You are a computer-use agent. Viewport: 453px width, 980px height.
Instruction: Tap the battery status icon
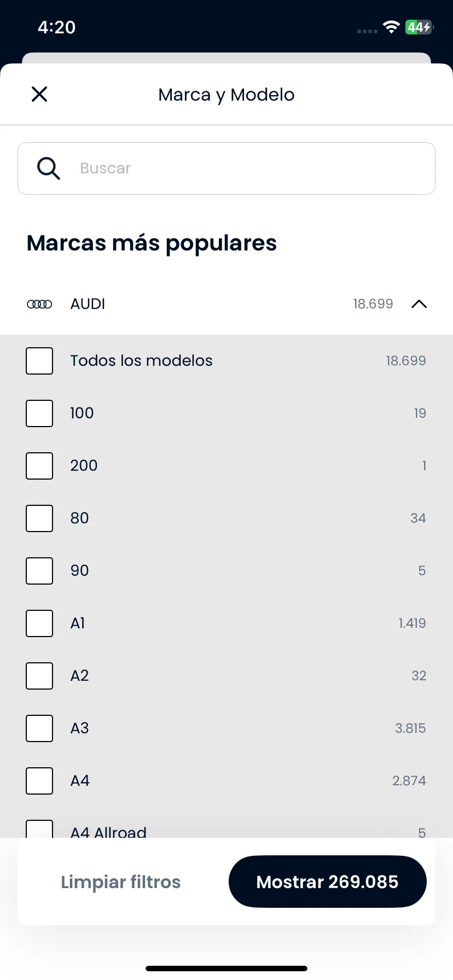pos(419,27)
